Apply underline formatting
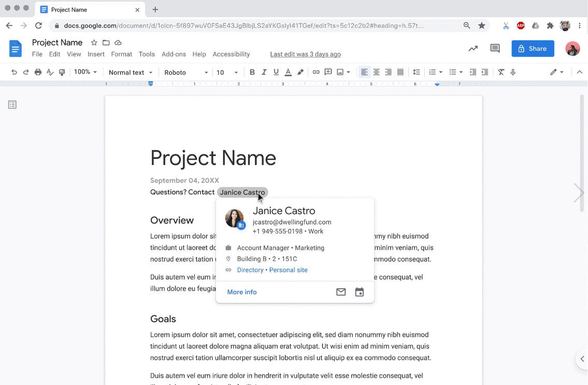 point(276,72)
